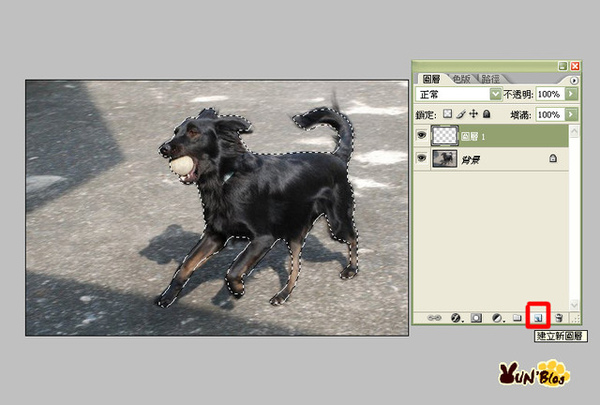
Task: Switch to the 色版 channels tab
Action: [461, 79]
